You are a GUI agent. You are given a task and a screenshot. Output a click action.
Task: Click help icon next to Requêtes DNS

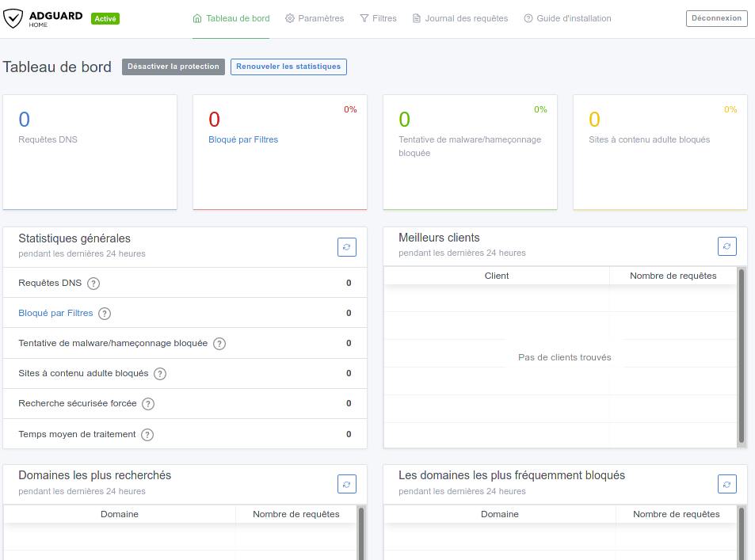(93, 284)
